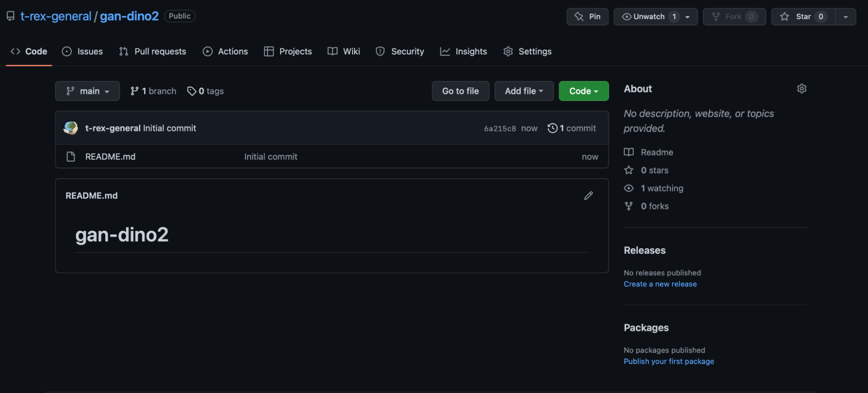
Task: Star the repository
Action: point(803,17)
